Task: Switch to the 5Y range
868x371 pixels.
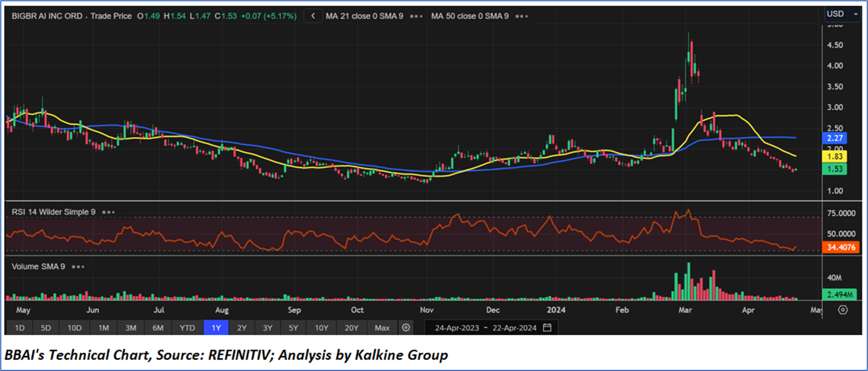Action: tap(295, 328)
